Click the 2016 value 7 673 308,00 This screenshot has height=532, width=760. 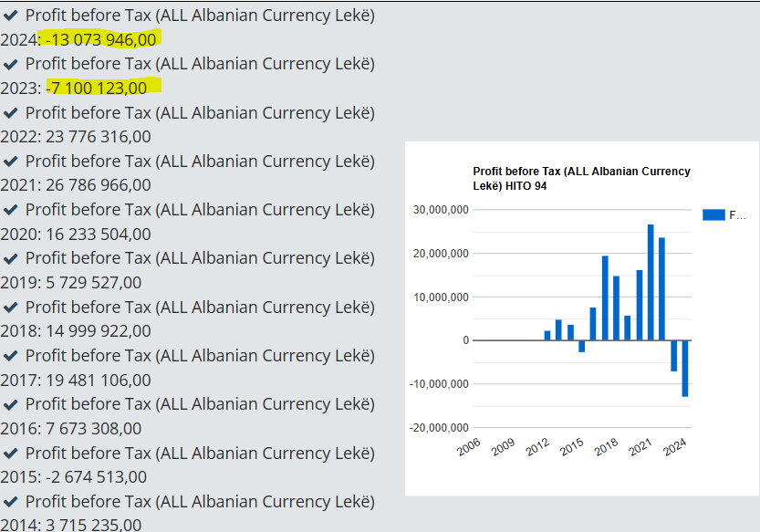(94, 428)
